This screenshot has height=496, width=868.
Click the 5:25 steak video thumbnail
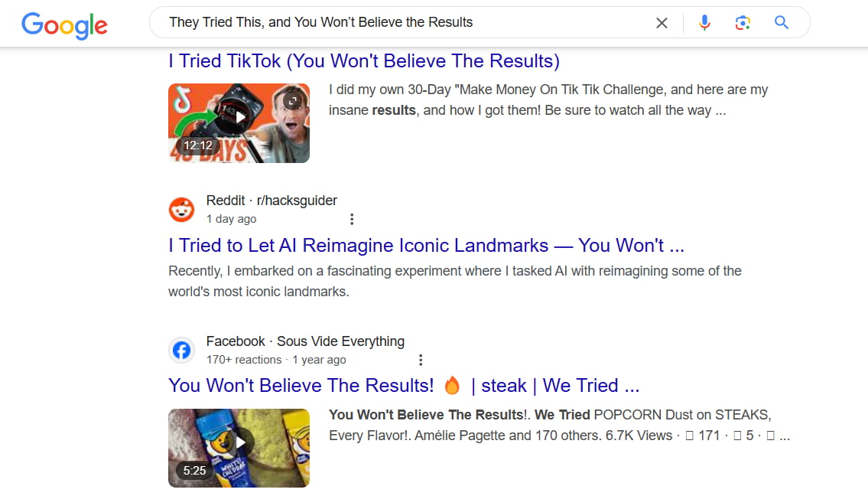click(238, 448)
